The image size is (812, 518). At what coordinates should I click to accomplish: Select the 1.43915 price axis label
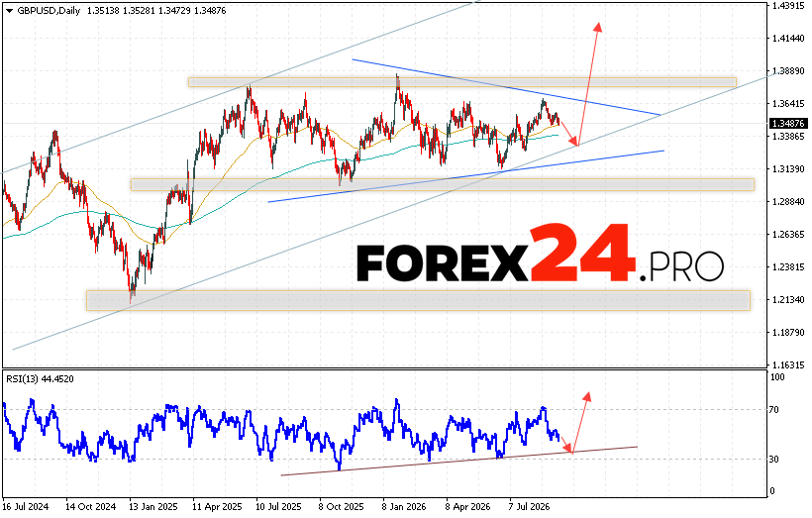tap(788, 6)
